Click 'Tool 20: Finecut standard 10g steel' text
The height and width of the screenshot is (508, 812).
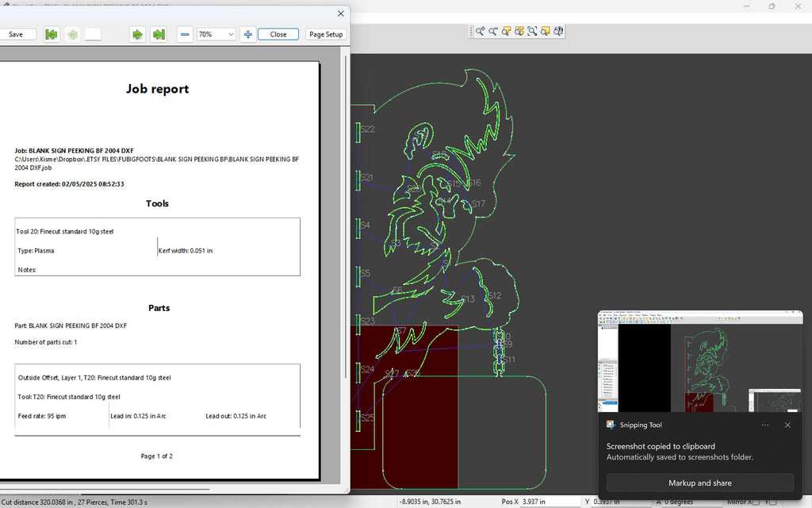(65, 232)
